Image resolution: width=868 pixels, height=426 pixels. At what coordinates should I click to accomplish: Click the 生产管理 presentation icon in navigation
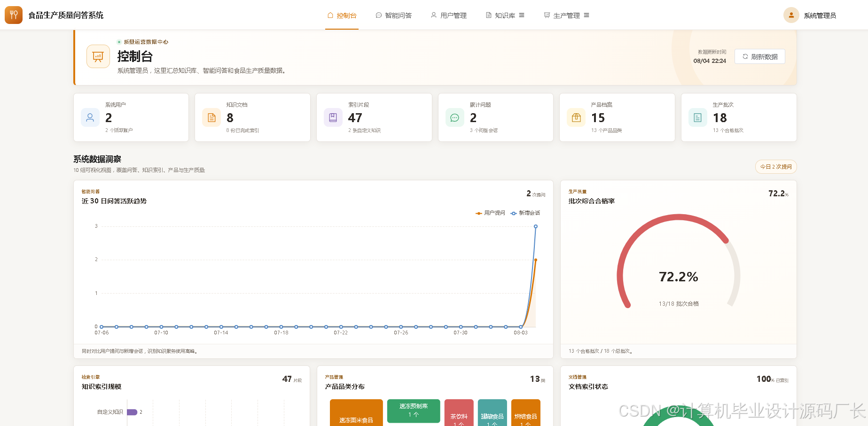coord(547,15)
